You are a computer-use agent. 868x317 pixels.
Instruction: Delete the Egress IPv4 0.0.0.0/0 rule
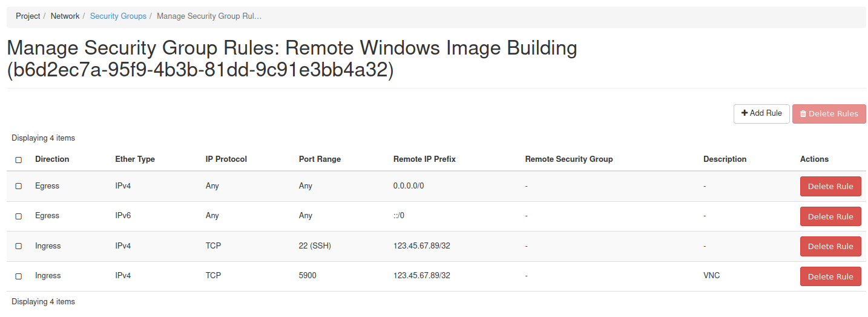pyautogui.click(x=830, y=186)
